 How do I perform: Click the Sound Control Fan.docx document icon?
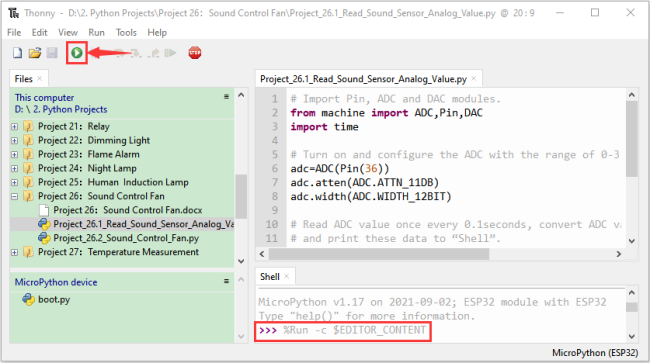44,210
